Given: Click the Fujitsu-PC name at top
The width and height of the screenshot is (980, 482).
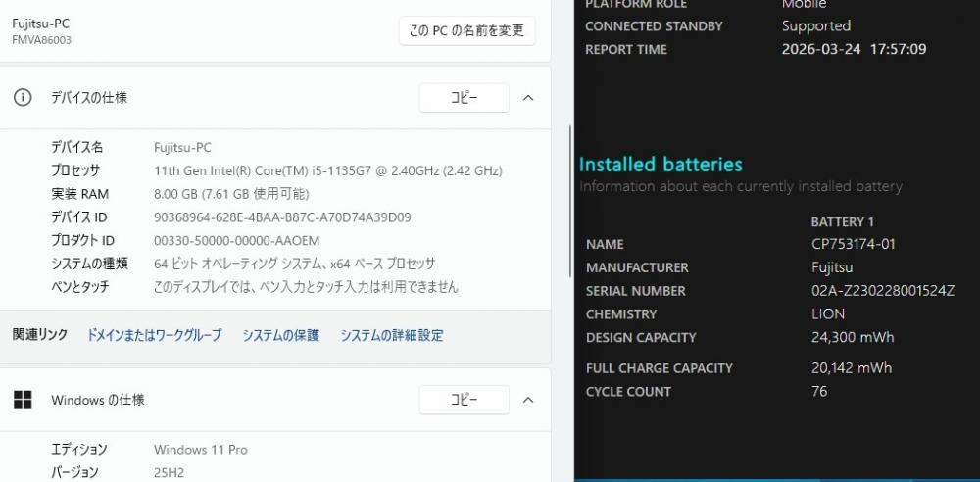Looking at the screenshot, I should pyautogui.click(x=41, y=23).
